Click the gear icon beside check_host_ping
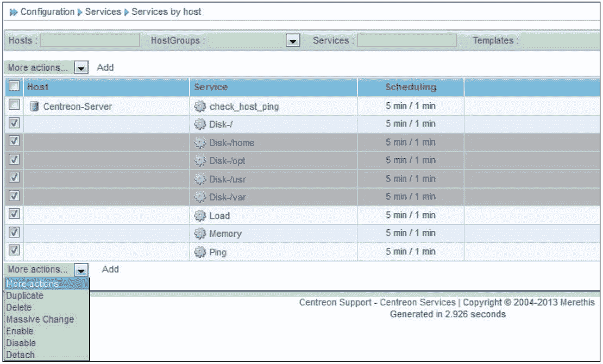The height and width of the screenshot is (364, 603). coord(200,106)
